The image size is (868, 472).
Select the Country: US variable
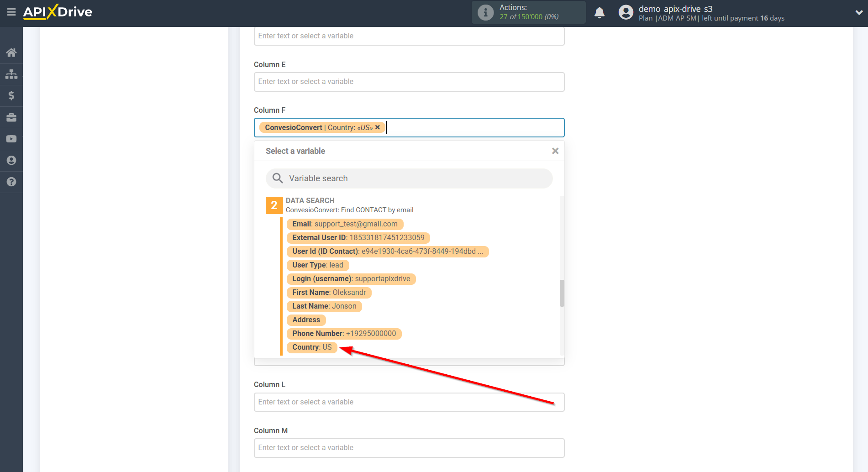tap(312, 347)
